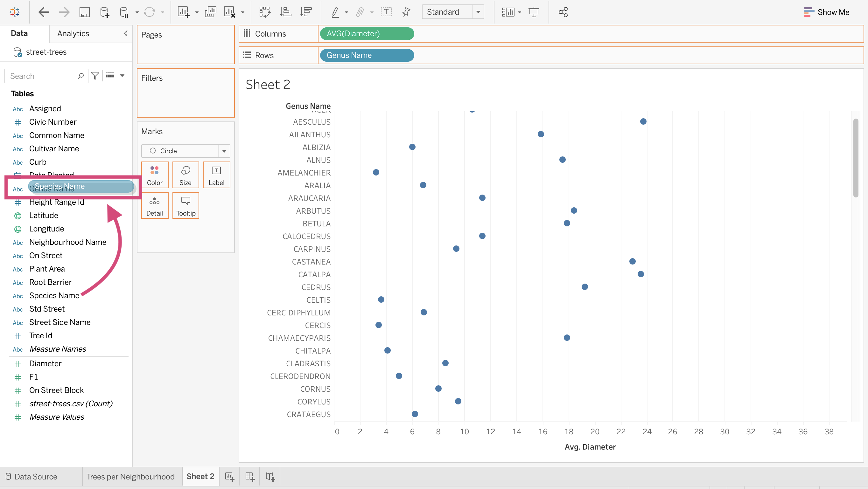Screen dimensions: 868x489
Task: Select the Tree Id field
Action: coord(40,336)
